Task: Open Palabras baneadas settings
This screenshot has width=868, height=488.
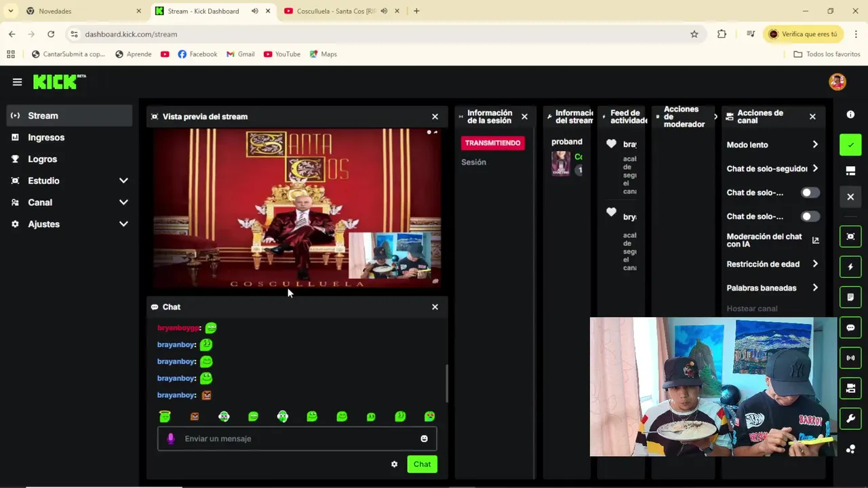Action: point(772,288)
